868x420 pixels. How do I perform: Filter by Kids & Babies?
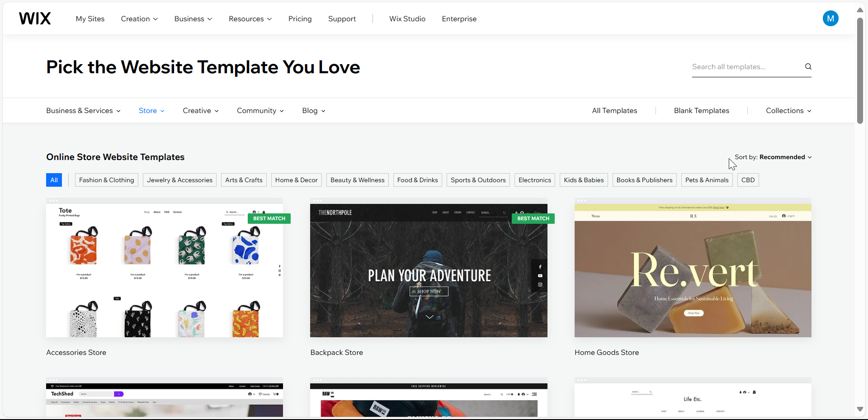[x=584, y=180]
